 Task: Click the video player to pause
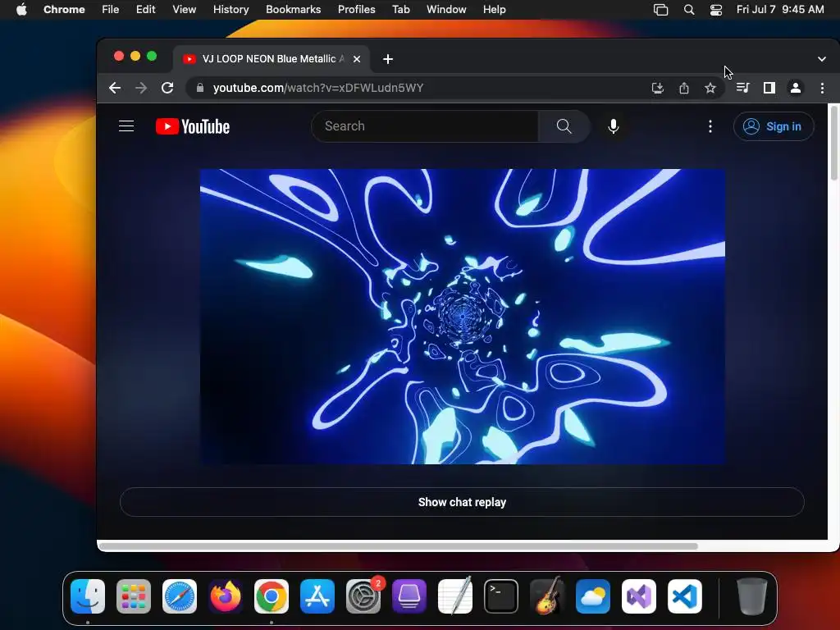click(463, 317)
